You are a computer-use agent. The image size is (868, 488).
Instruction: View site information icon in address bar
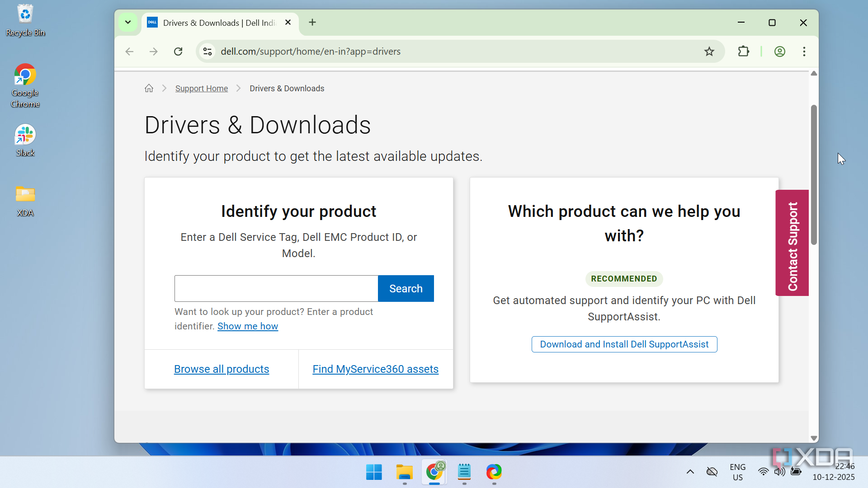(208, 52)
